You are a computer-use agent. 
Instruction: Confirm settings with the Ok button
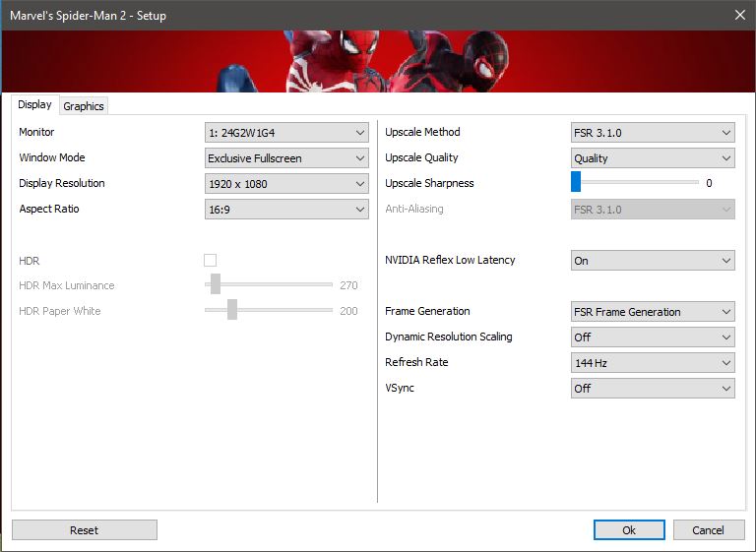(x=629, y=529)
